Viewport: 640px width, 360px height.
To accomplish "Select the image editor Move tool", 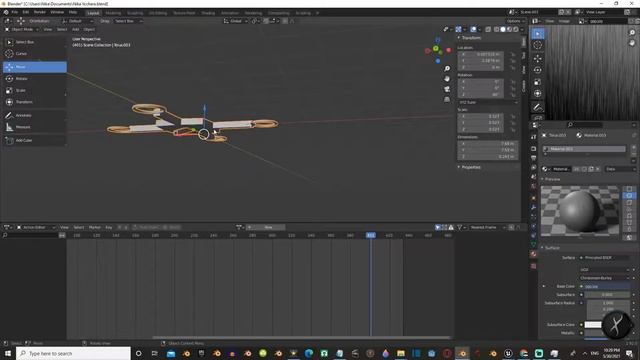I will 538,58.
